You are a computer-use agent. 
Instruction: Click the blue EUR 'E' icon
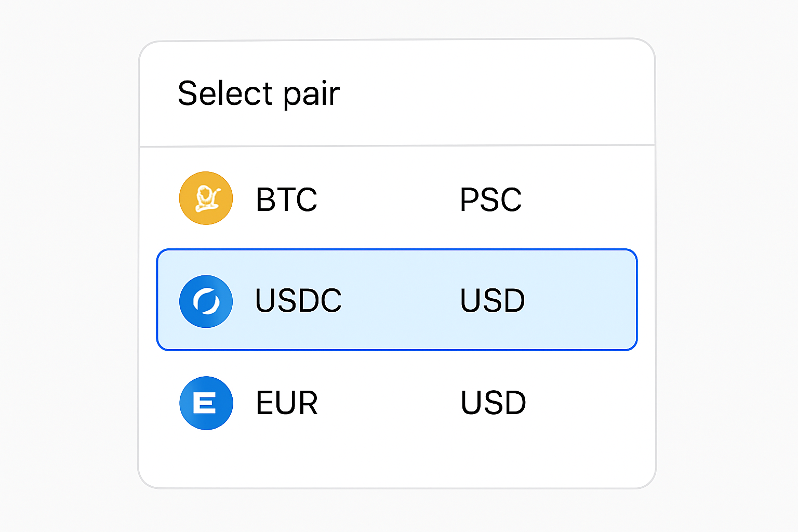(x=206, y=403)
